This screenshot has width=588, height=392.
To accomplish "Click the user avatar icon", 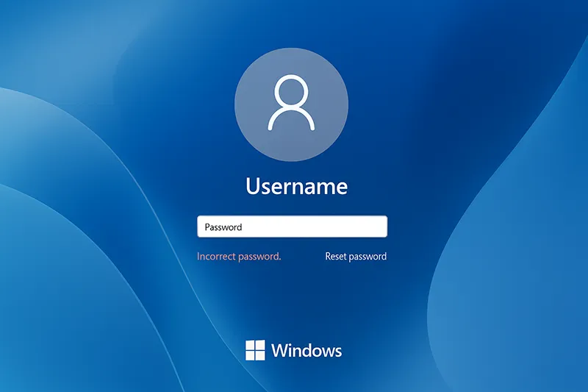I will tap(291, 104).
